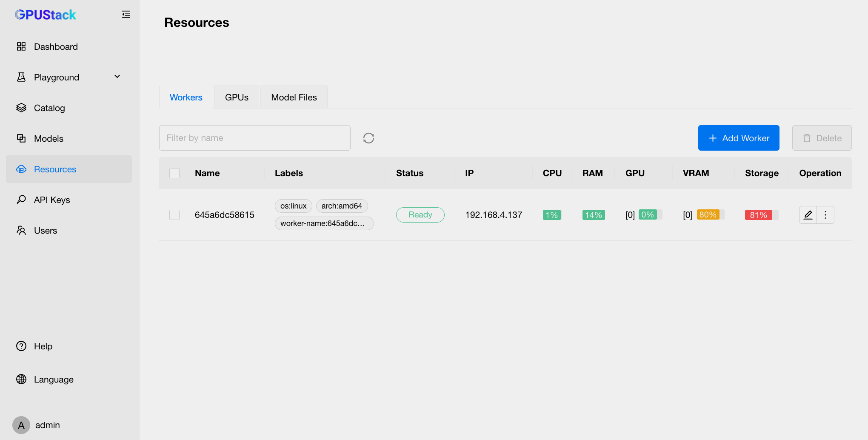Click the Resources cloud icon

click(21, 169)
